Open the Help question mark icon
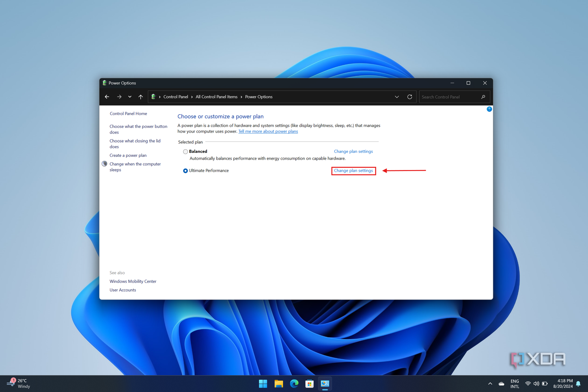The height and width of the screenshot is (392, 588). coord(489,109)
